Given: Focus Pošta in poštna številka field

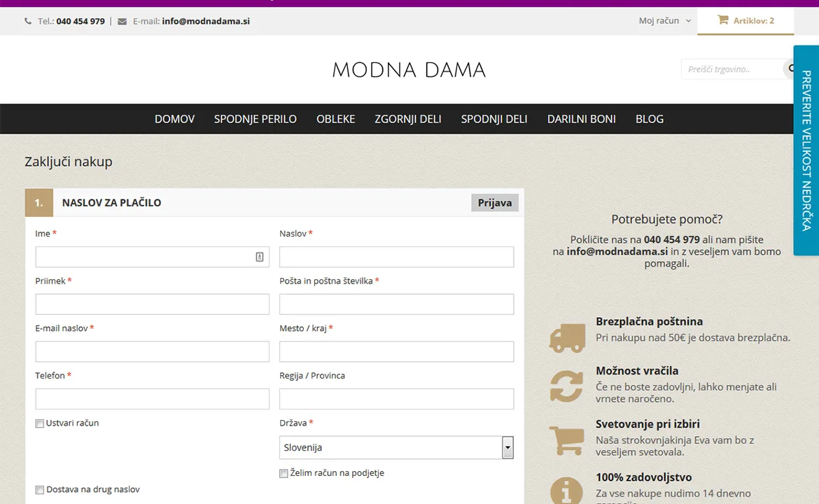Looking at the screenshot, I should pos(396,304).
